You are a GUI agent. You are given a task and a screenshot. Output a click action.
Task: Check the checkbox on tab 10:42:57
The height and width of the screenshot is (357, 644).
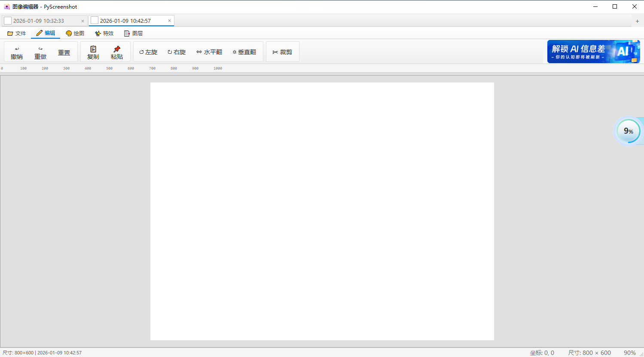pos(95,20)
